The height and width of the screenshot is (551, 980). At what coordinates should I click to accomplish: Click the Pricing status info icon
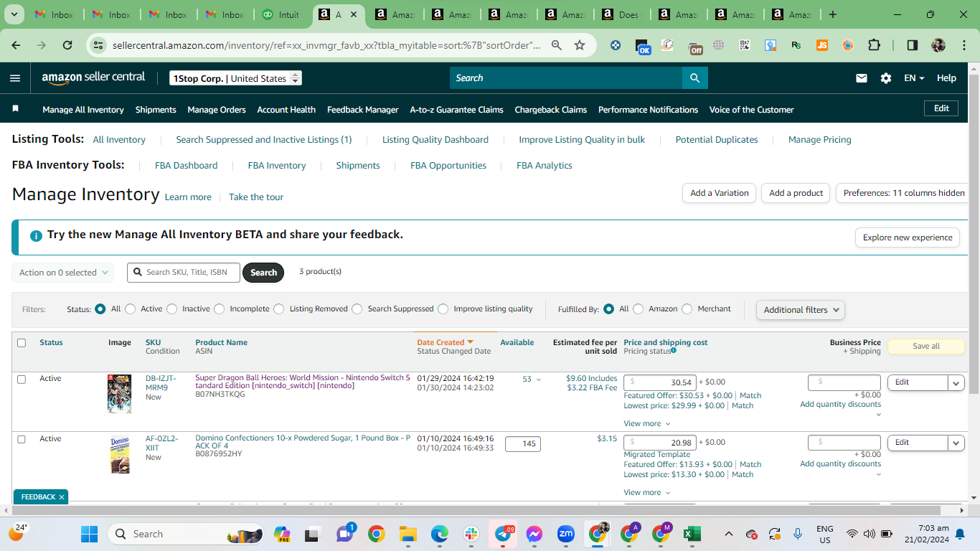point(674,350)
